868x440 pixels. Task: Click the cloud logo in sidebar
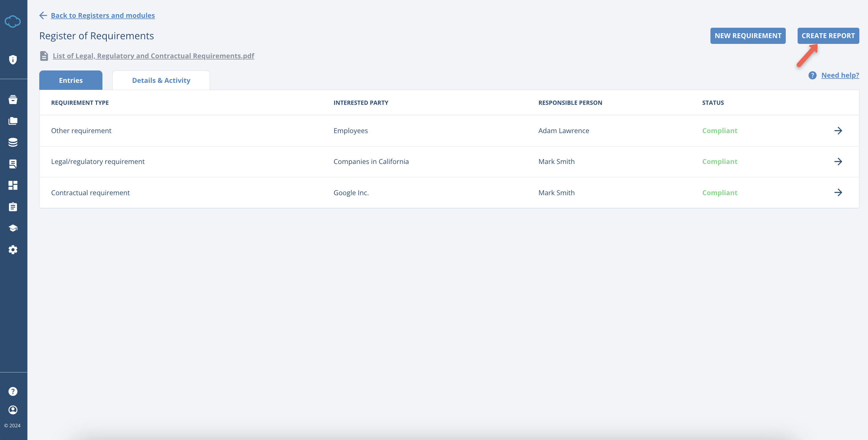pyautogui.click(x=13, y=22)
